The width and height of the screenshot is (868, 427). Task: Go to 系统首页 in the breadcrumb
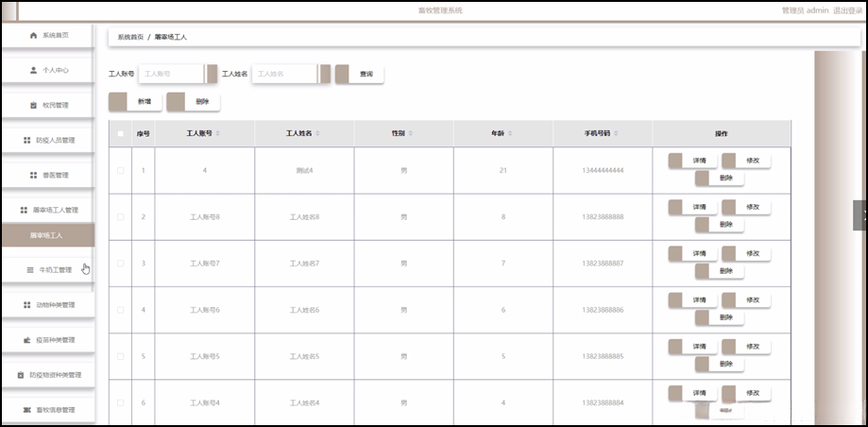129,37
